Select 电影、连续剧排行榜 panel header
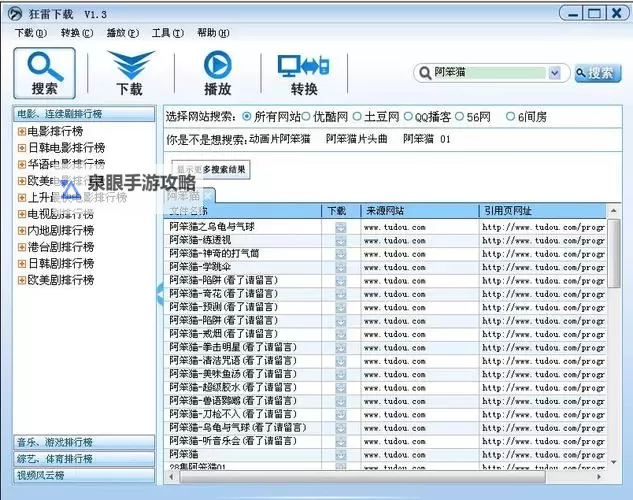Image resolution: width=633 pixels, height=500 pixels. click(84, 114)
